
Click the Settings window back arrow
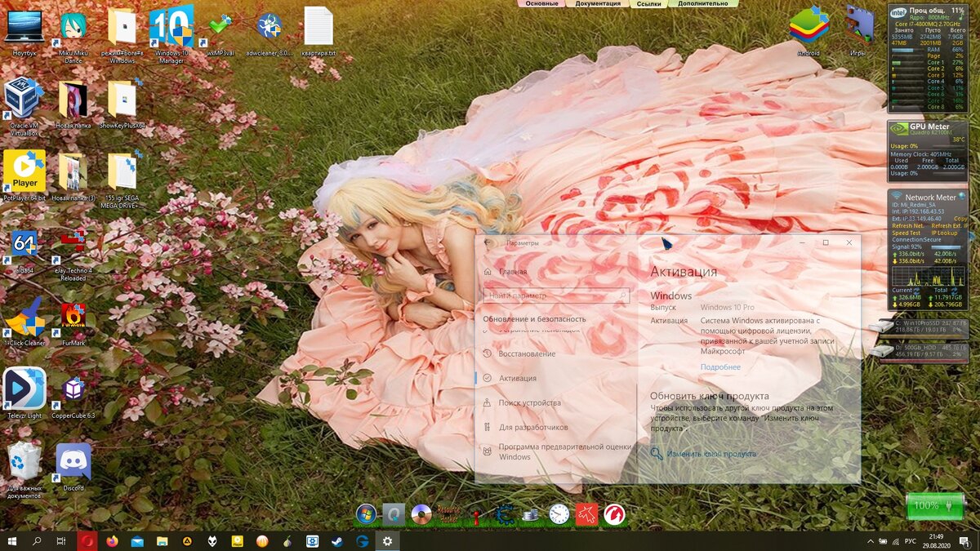tap(488, 242)
